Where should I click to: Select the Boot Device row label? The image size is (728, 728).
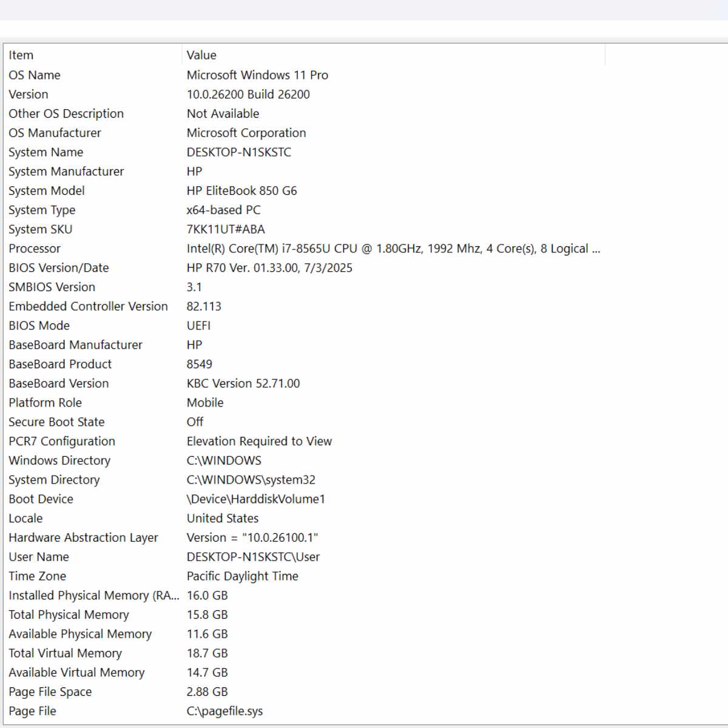pos(41,499)
